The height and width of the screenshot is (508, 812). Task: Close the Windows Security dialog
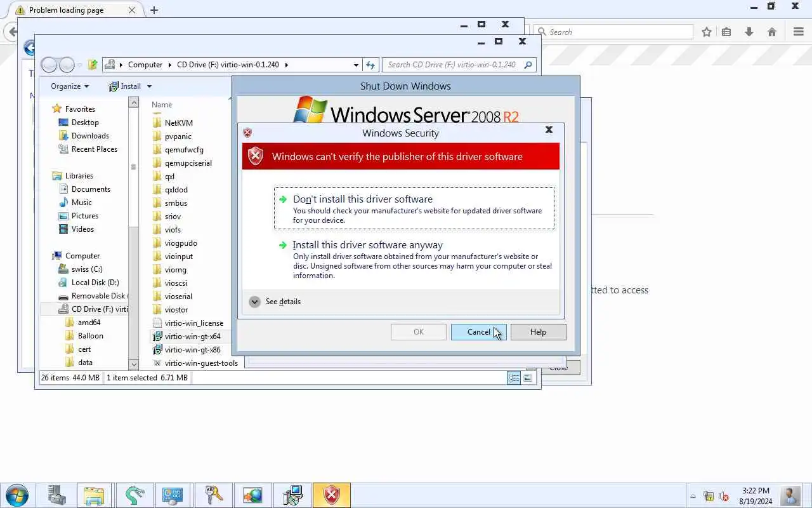(x=549, y=130)
